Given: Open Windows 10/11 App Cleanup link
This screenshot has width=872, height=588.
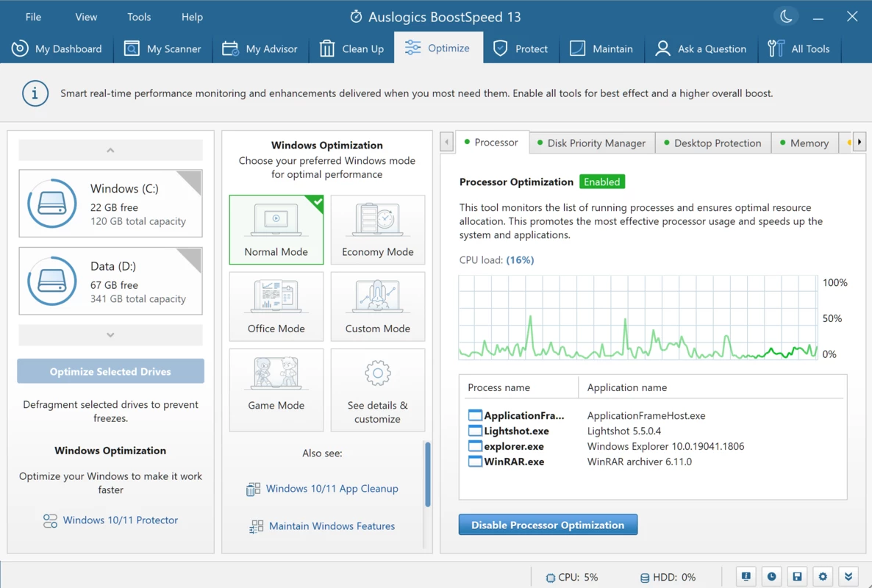Looking at the screenshot, I should (332, 489).
